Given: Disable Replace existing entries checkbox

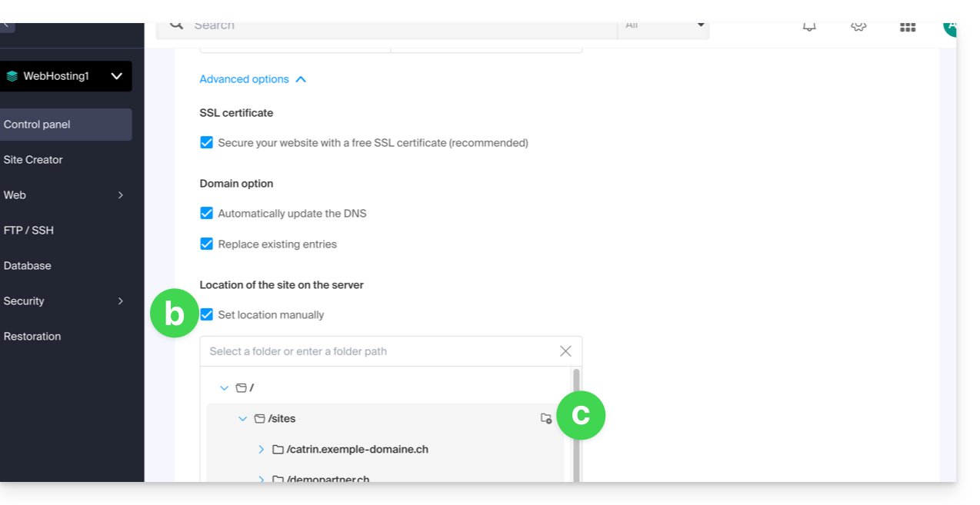Looking at the screenshot, I should (206, 244).
